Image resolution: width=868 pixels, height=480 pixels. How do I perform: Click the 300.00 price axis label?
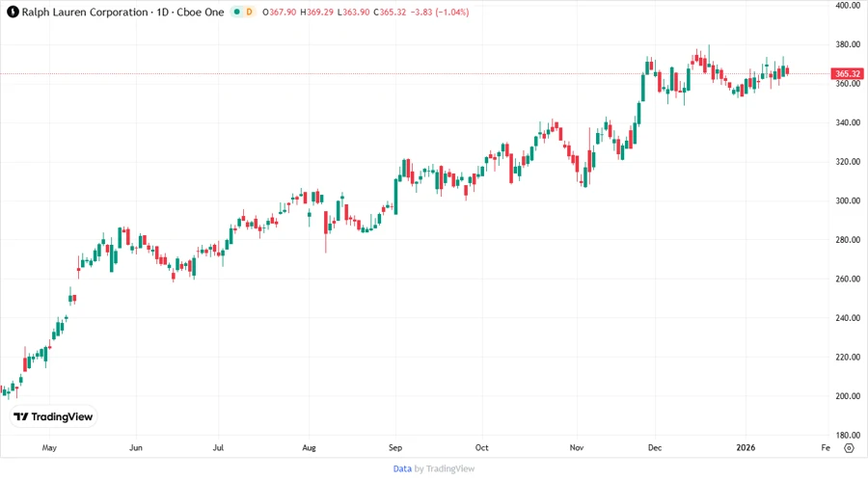(x=848, y=200)
